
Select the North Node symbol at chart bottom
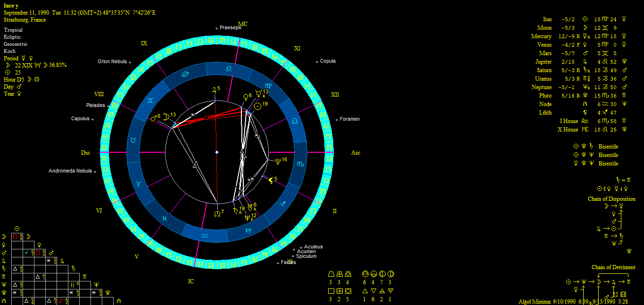(x=217, y=213)
